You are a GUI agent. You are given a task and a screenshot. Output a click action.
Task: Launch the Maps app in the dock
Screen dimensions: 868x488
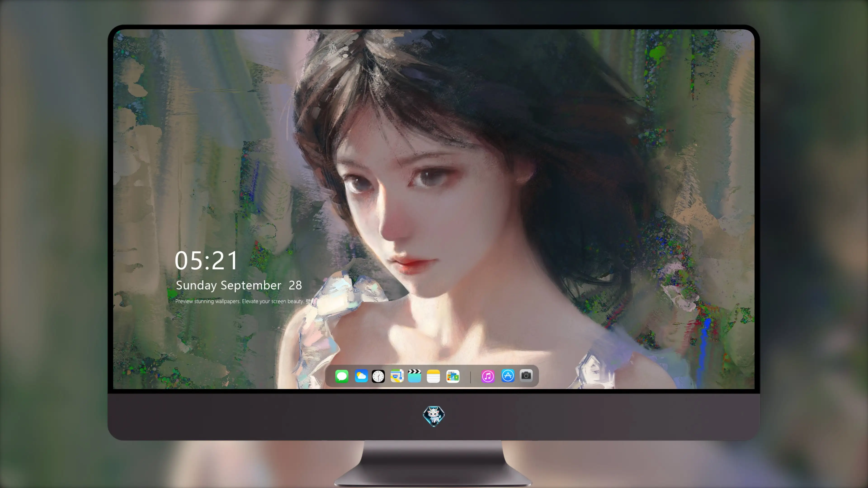pos(397,376)
